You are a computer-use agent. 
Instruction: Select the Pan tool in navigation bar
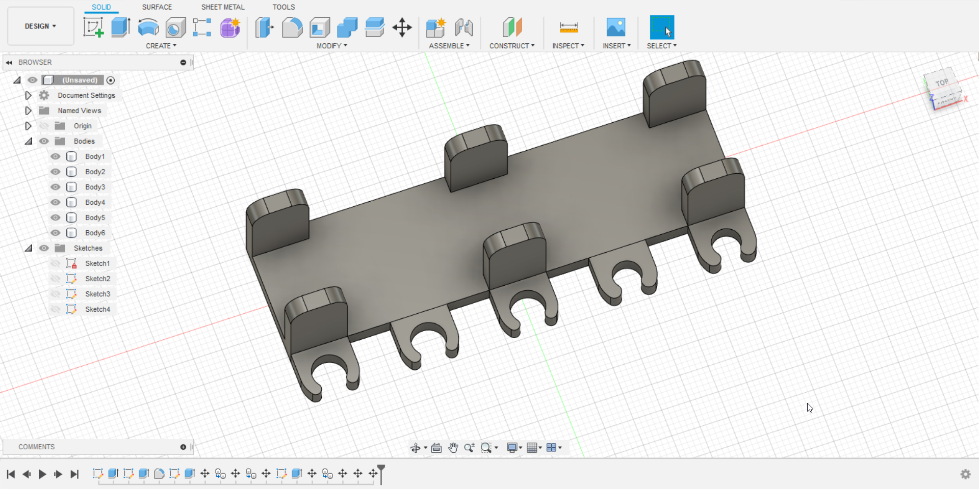pyautogui.click(x=453, y=448)
